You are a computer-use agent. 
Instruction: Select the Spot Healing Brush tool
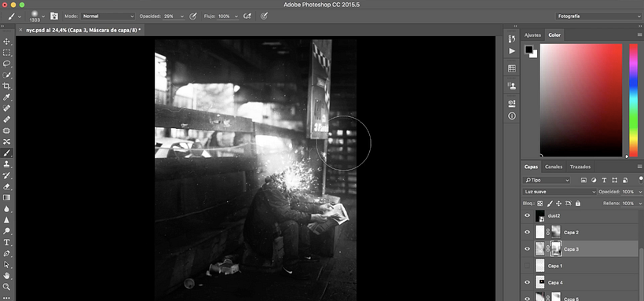pos(6,108)
